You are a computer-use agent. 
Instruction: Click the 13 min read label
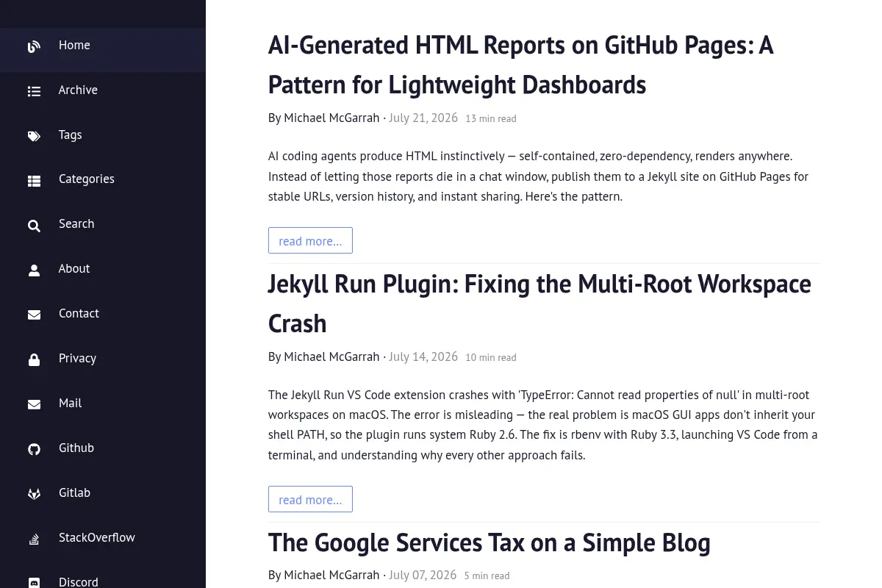point(491,118)
